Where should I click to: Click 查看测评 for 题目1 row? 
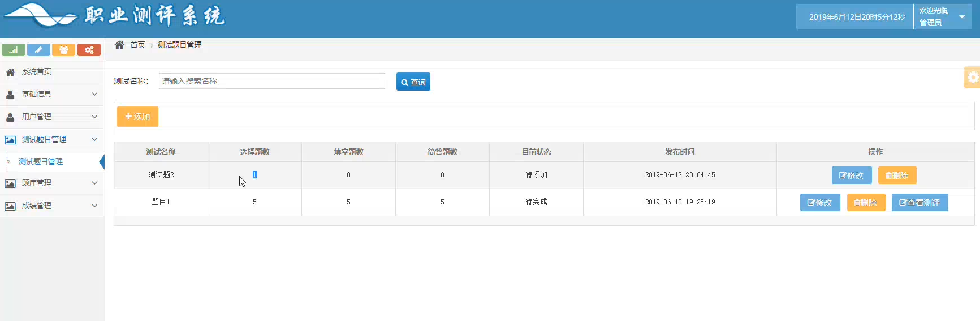tap(920, 203)
